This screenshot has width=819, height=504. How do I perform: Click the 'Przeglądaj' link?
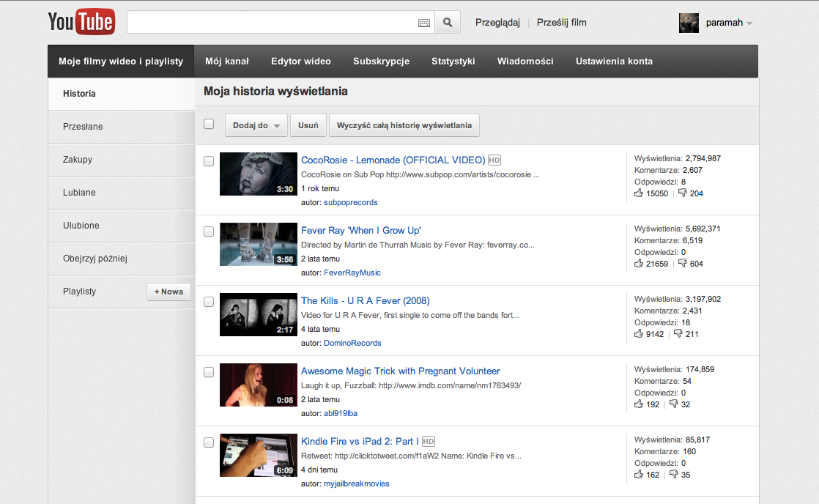click(x=497, y=23)
